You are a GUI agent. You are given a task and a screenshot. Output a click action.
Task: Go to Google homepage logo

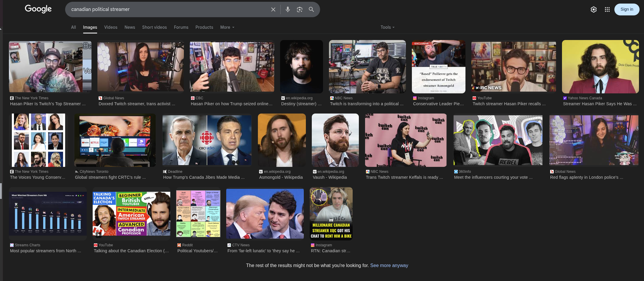point(38,9)
